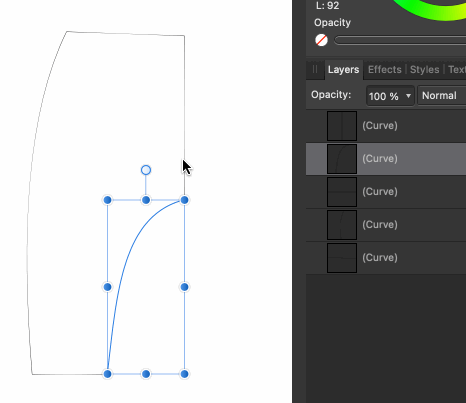
Task: Open the layer opacity 100 % dropdown
Action: tap(390, 96)
